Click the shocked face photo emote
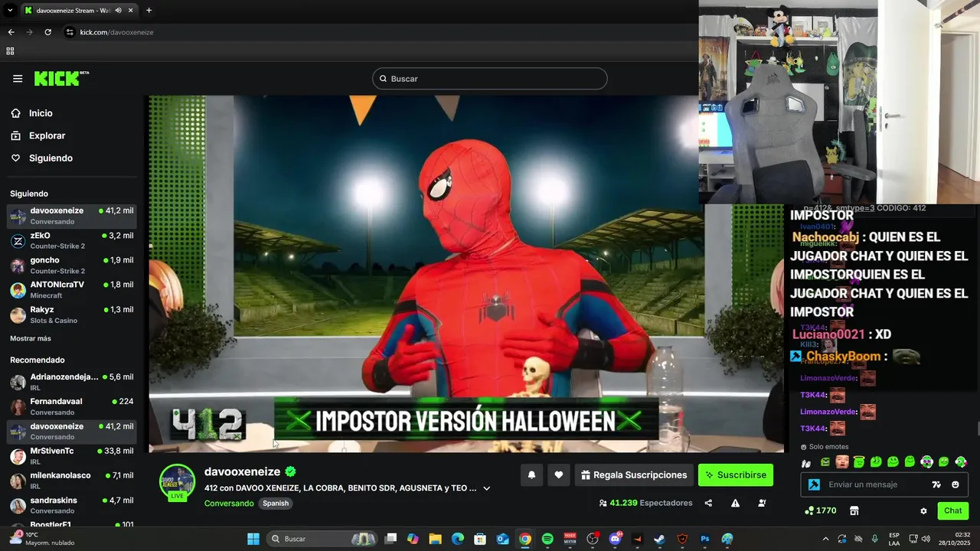 (842, 462)
